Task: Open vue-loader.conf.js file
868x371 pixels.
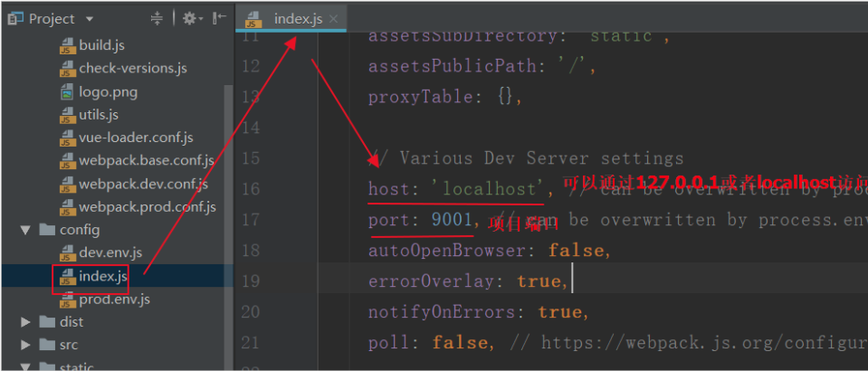Action: point(136,138)
